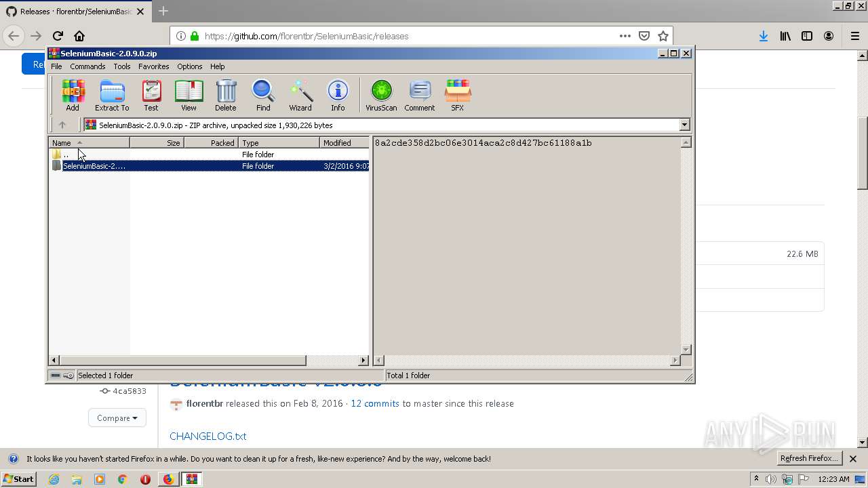Open Firefox hamburger menu
This screenshot has width=868, height=488.
pyautogui.click(x=854, y=36)
